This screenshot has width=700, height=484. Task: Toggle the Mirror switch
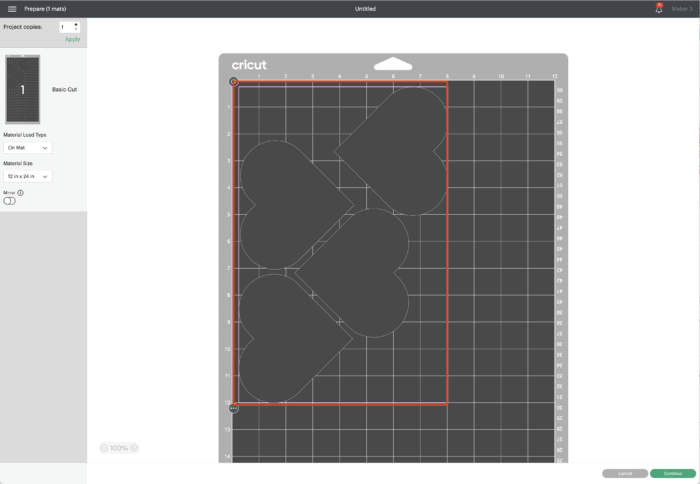[x=10, y=201]
